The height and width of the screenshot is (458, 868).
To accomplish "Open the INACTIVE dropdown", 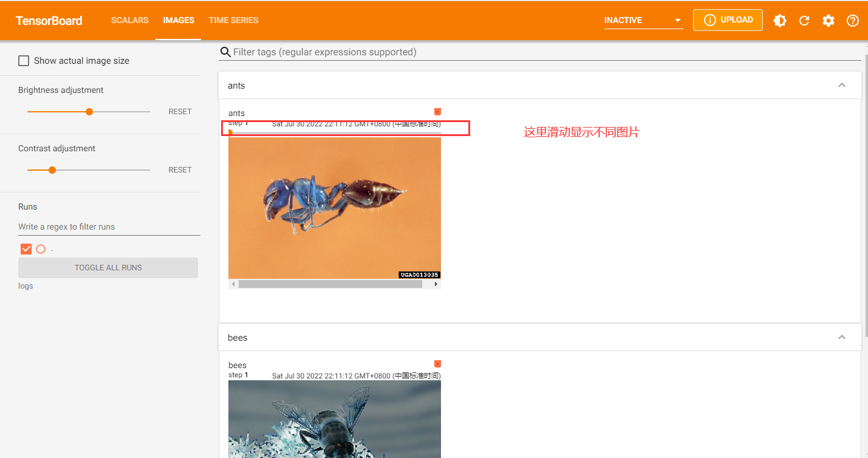I will (x=643, y=20).
